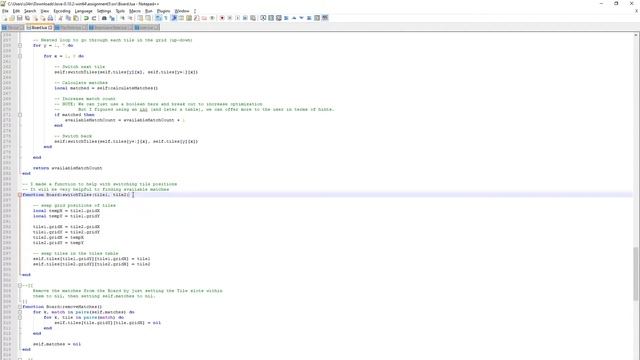Screen dimensions: 640x360
Task: Collapse the 'for k, tile' loop fold marker
Action: point(20,317)
